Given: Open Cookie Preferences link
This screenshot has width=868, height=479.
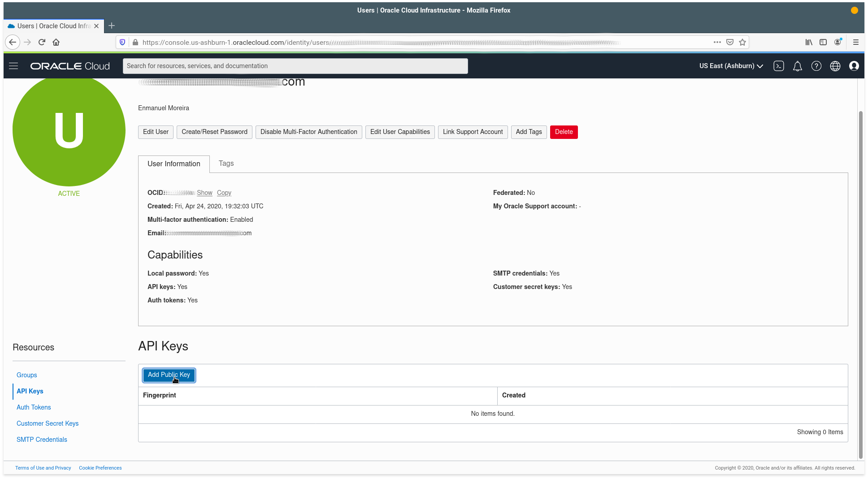Looking at the screenshot, I should 100,468.
